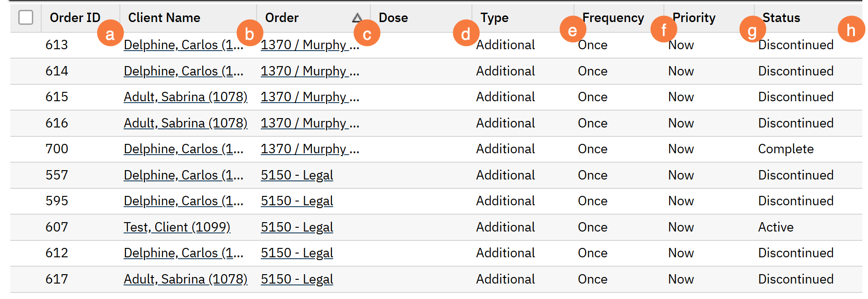Toggle the select-all checkbox in header
The height and width of the screenshot is (299, 868).
(26, 17)
